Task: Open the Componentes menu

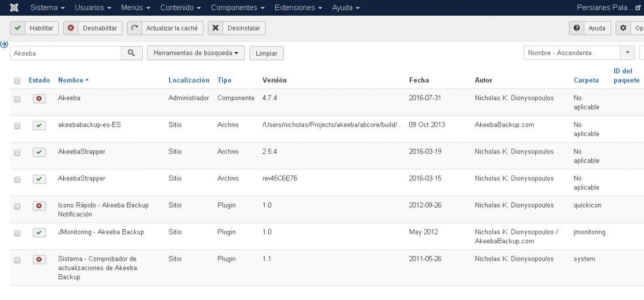Action: pos(238,8)
